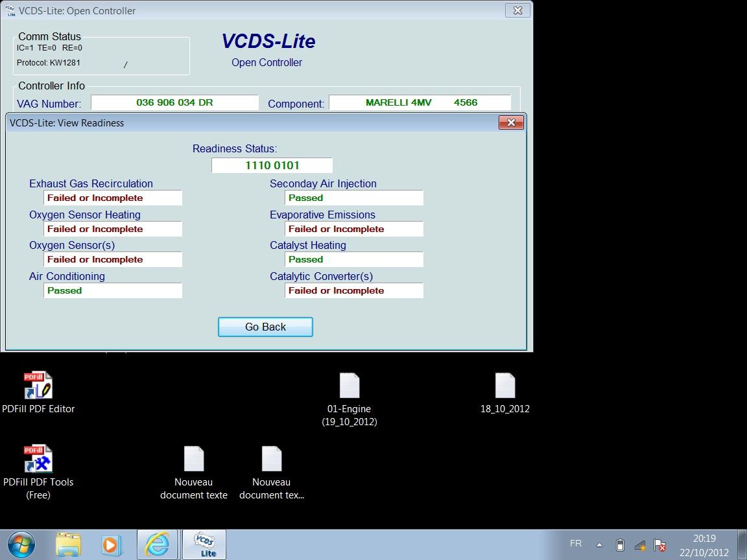This screenshot has height=560, width=747.
Task: Click the 'Component:' label
Action: tap(296, 104)
